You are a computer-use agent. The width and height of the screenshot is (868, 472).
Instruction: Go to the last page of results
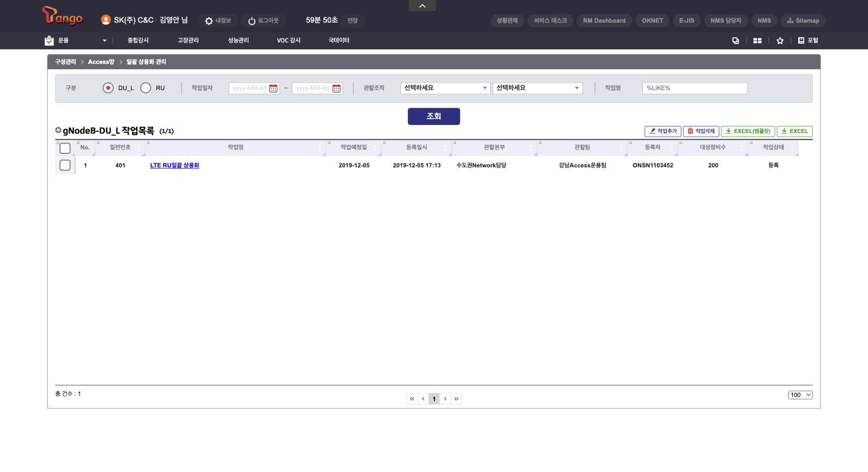pos(456,399)
